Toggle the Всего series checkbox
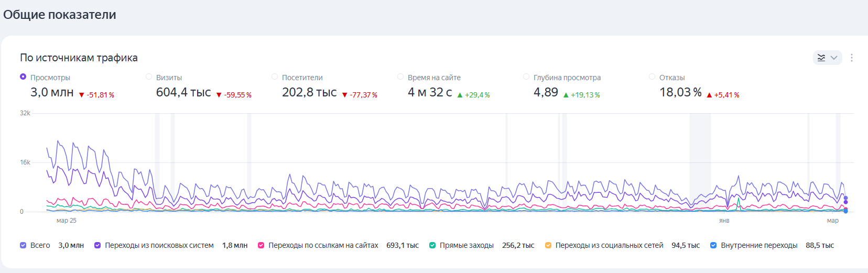Viewport: 868px width, 273px height. [23, 245]
